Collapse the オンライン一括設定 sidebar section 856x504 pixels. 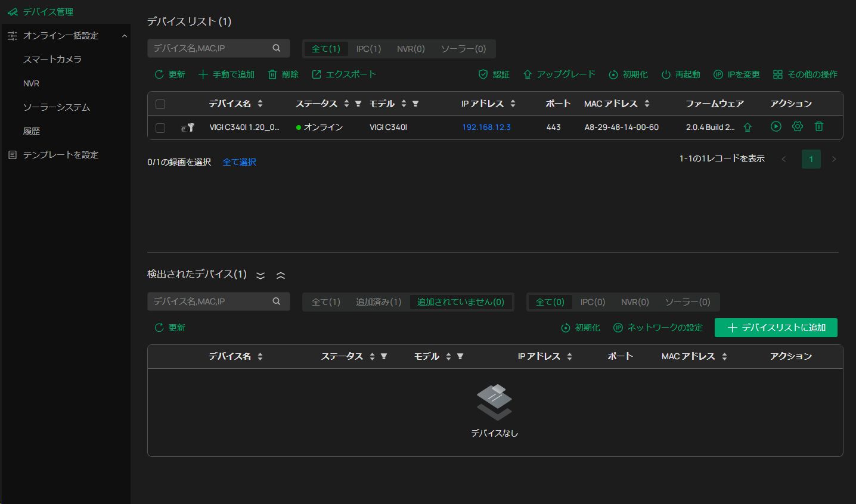(124, 36)
